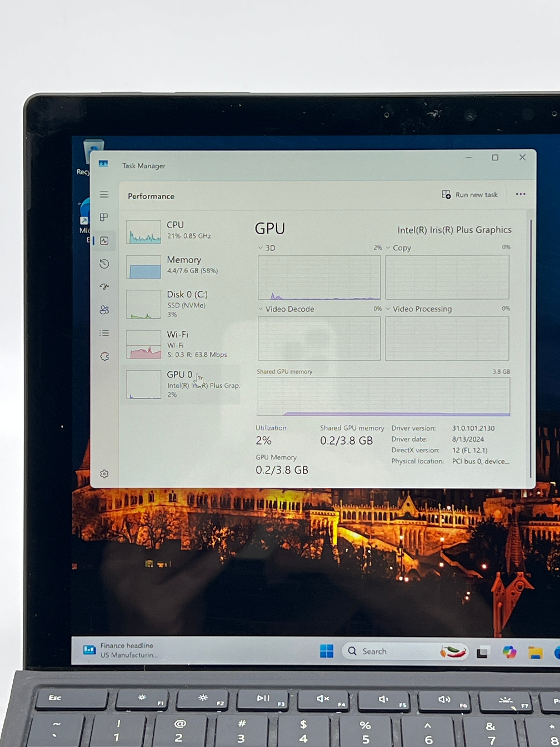Minimize the Task Manager window
560x747 pixels.
pos(469,158)
